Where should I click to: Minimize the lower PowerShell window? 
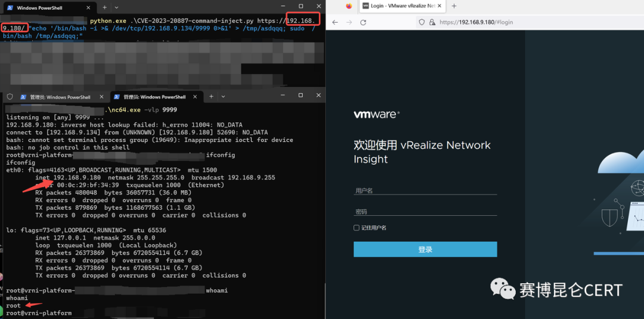click(x=282, y=95)
